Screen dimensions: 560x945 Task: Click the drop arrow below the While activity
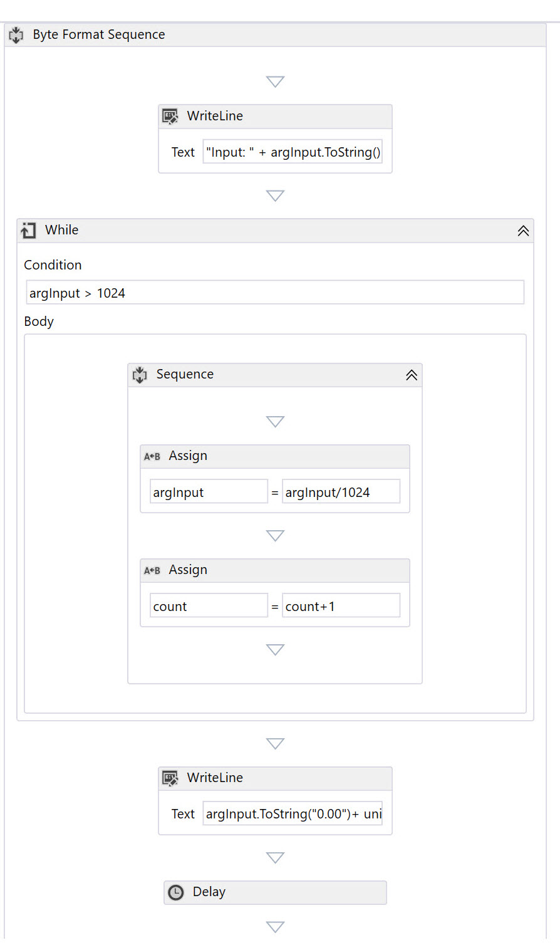pos(276,743)
